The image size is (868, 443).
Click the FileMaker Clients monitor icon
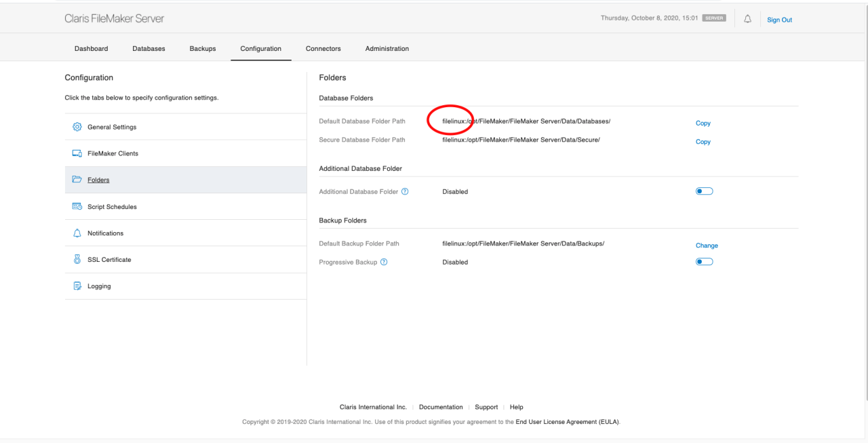(x=77, y=153)
